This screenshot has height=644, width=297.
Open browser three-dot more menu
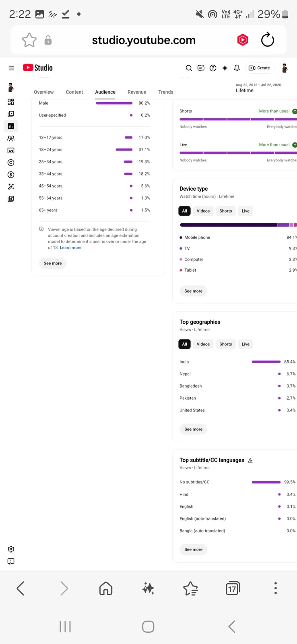coord(276,588)
